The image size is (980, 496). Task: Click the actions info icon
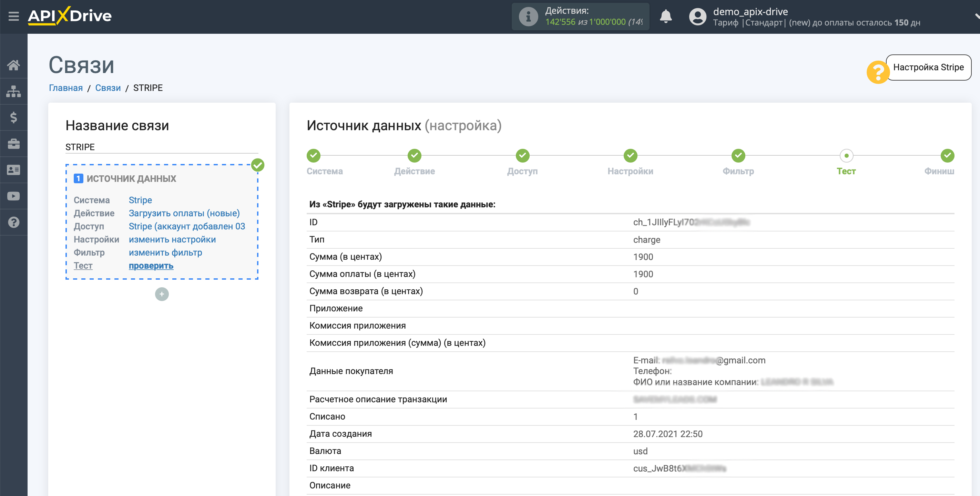529,16
